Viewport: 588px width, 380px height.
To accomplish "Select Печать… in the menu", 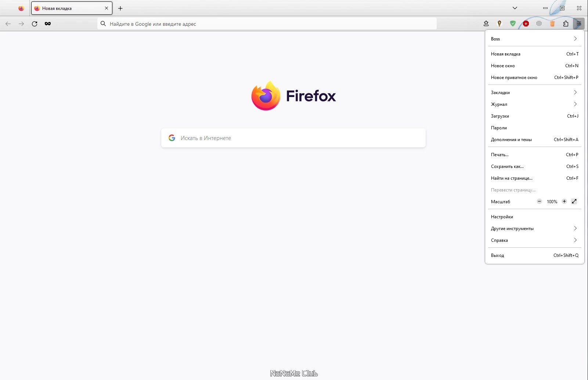I will 535,155.
